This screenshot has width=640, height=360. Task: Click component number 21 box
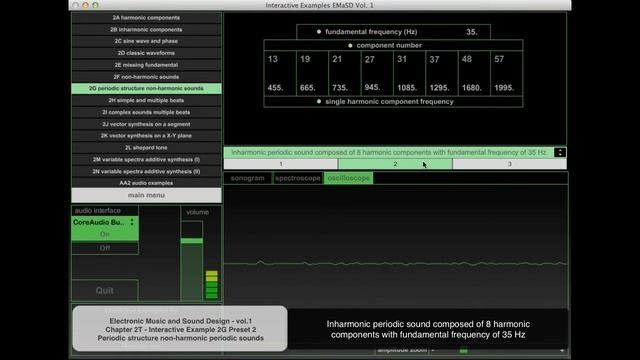tap(337, 59)
